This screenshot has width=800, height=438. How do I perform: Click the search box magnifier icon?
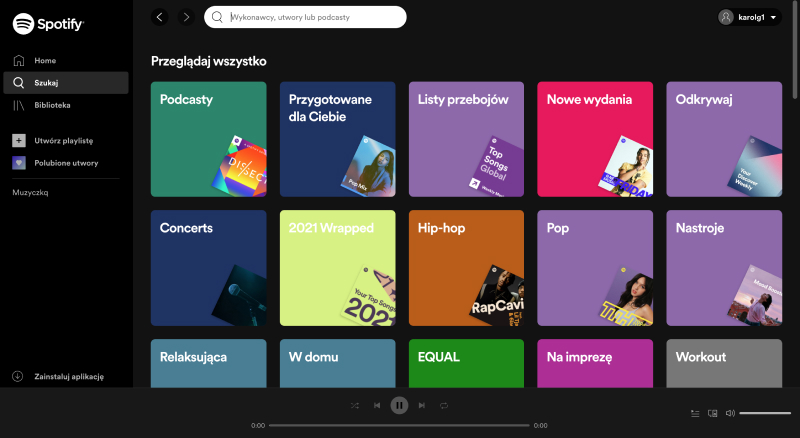tap(217, 17)
